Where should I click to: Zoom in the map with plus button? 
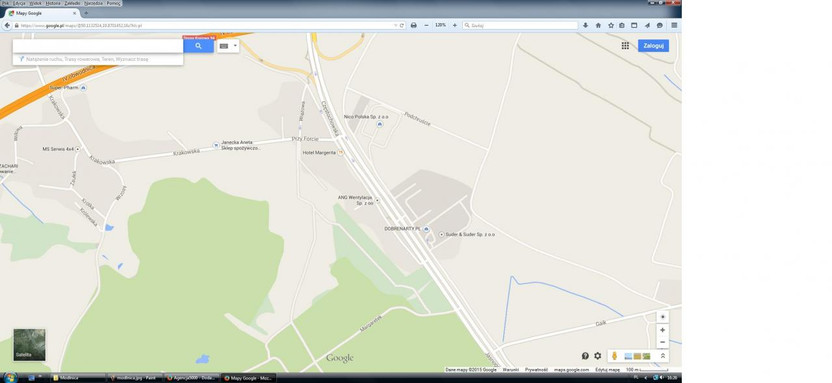pyautogui.click(x=662, y=330)
